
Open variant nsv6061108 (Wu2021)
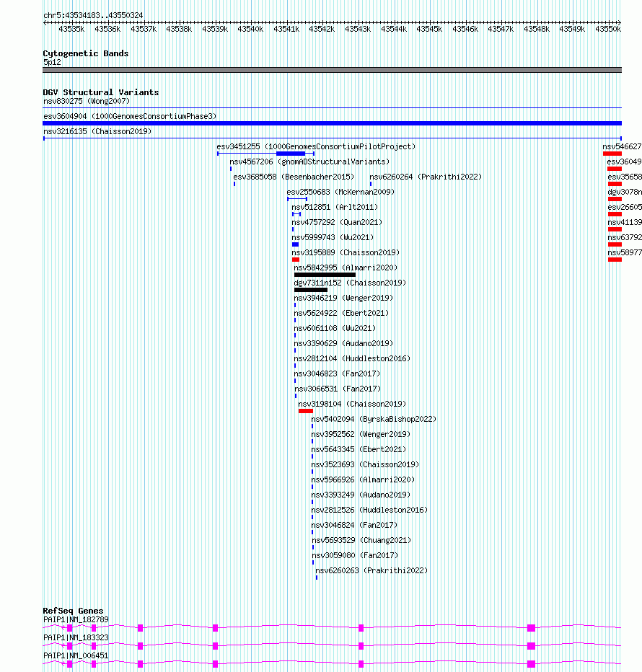coord(335,328)
